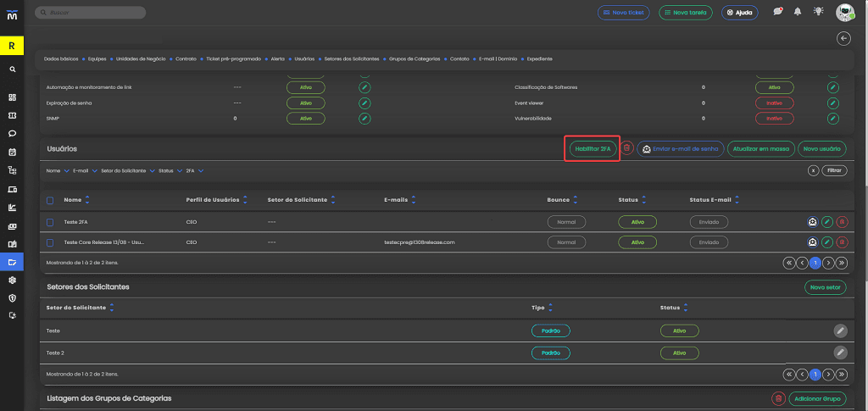
Task: Sort users by Bounce column
Action: point(576,200)
